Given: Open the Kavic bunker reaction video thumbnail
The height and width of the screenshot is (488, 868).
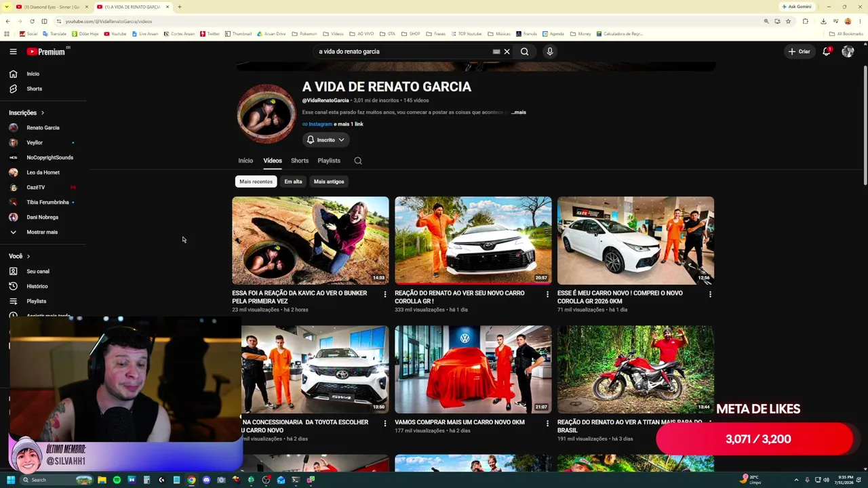Looking at the screenshot, I should pyautogui.click(x=311, y=241).
